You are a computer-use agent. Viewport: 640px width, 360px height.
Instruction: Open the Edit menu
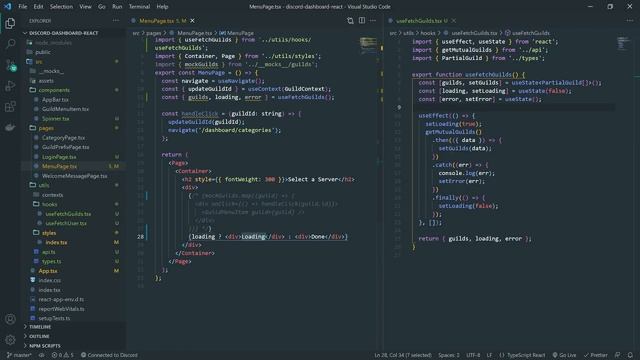(x=38, y=7)
